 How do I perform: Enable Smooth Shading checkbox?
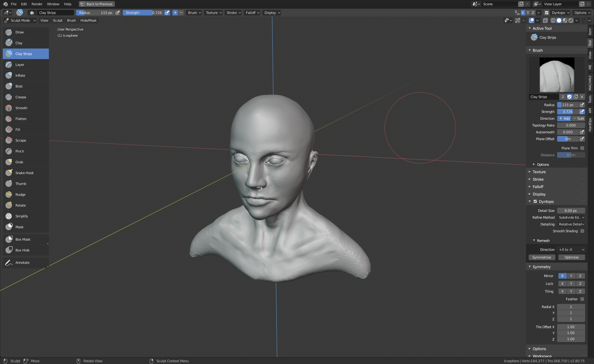582,231
